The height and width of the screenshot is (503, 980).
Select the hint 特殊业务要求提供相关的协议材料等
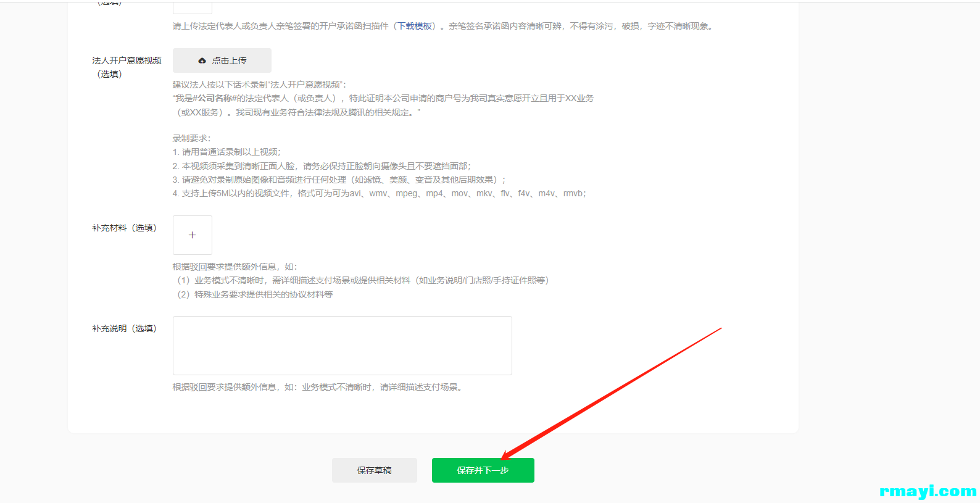(x=255, y=294)
